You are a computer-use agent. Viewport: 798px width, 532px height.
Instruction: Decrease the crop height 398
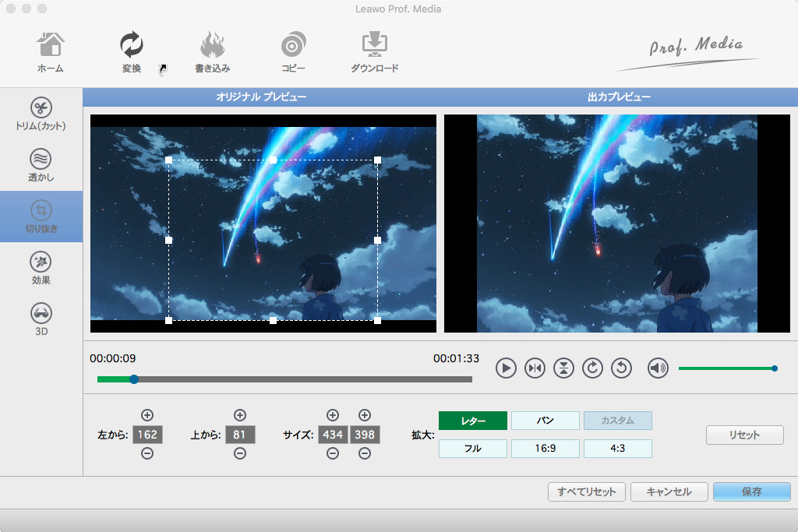coord(365,453)
